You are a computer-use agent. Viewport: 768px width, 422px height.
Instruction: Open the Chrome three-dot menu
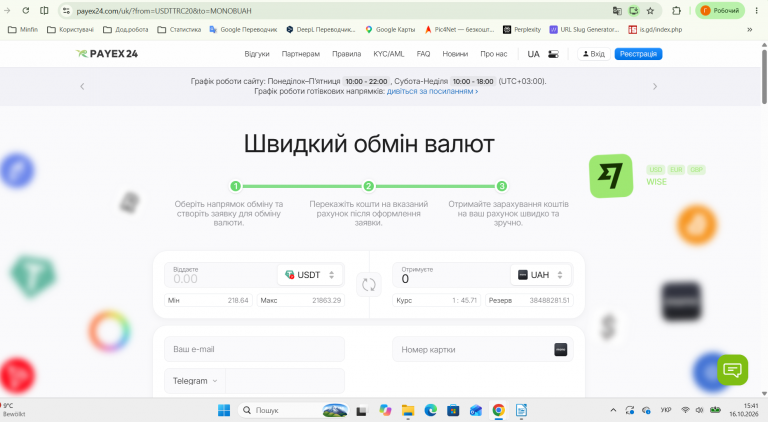coord(756,11)
